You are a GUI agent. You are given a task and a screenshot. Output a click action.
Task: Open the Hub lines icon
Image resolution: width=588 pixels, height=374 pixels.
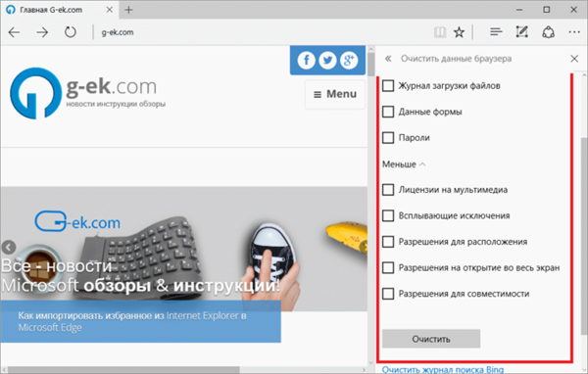click(x=496, y=32)
